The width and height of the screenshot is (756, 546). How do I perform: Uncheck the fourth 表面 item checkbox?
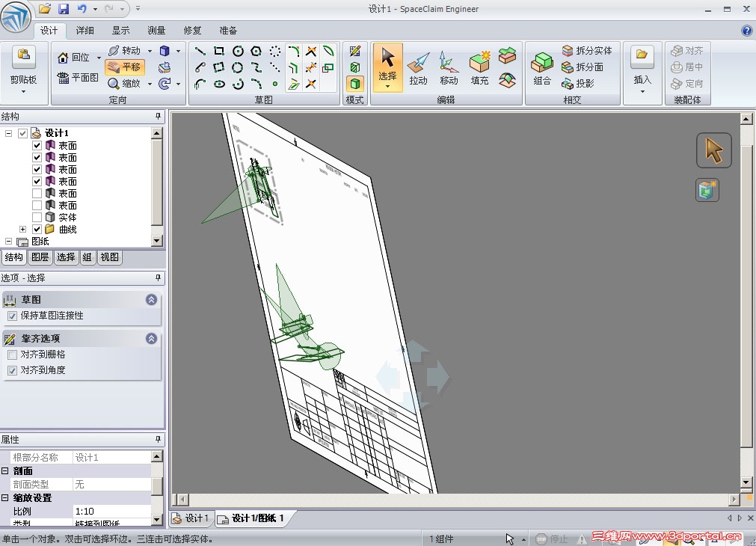coord(37,181)
